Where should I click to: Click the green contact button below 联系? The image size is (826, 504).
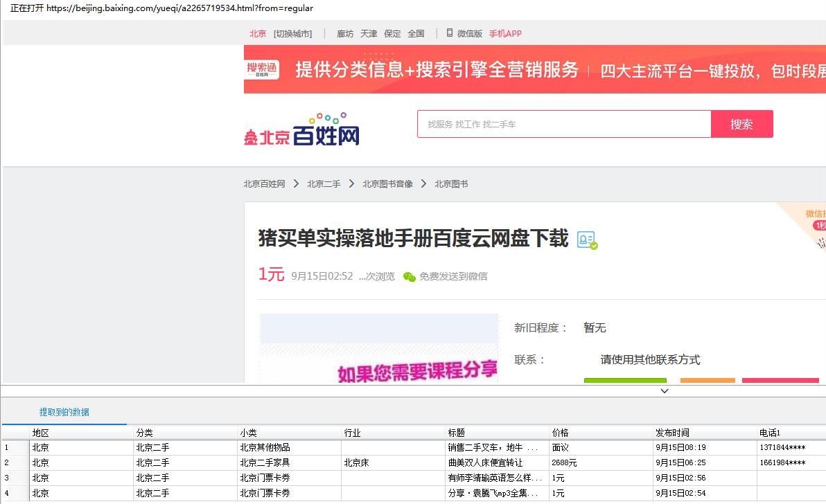pos(625,380)
